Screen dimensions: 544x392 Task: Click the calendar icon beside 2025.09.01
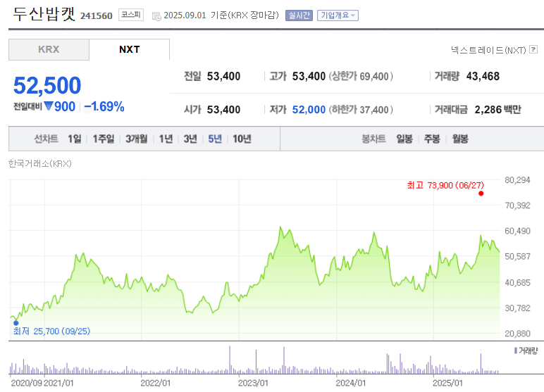(156, 16)
